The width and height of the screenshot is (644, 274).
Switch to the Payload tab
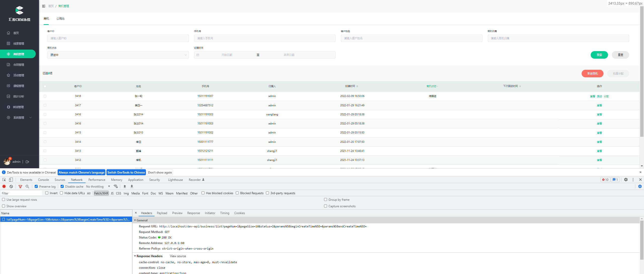(162, 213)
